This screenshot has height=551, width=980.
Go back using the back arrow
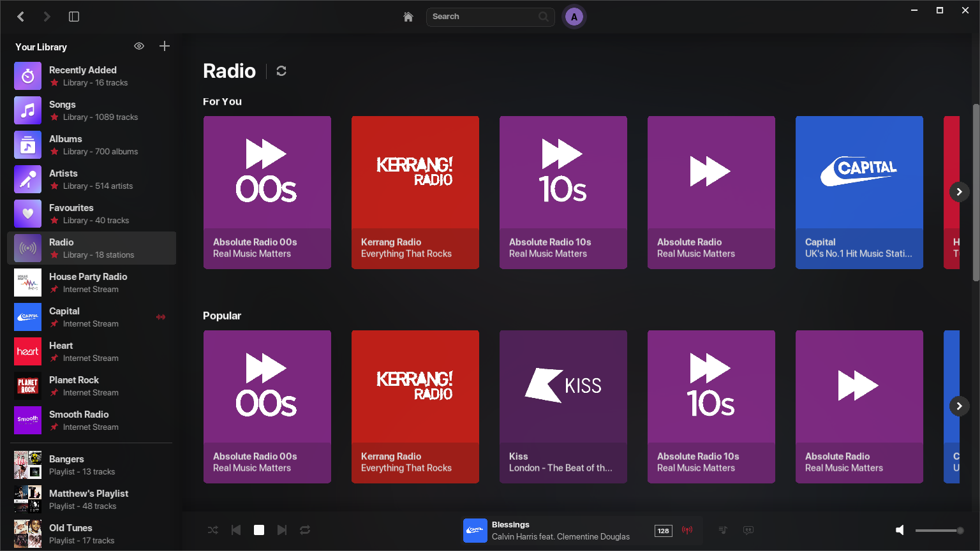click(x=21, y=17)
